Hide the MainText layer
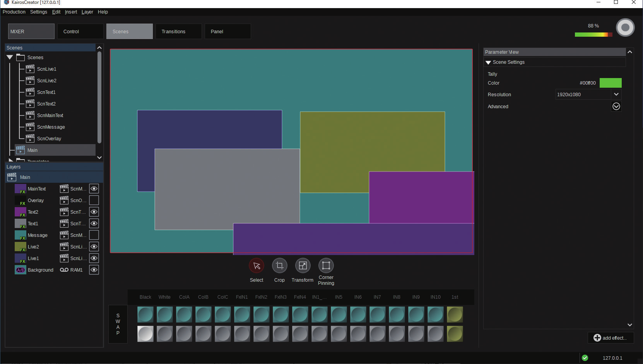This screenshot has height=364, width=643. (94, 189)
